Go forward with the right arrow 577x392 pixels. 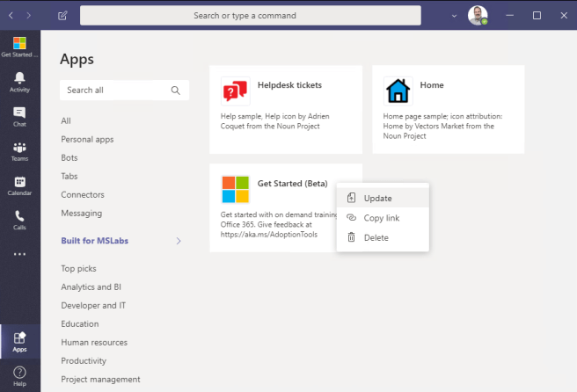click(29, 15)
